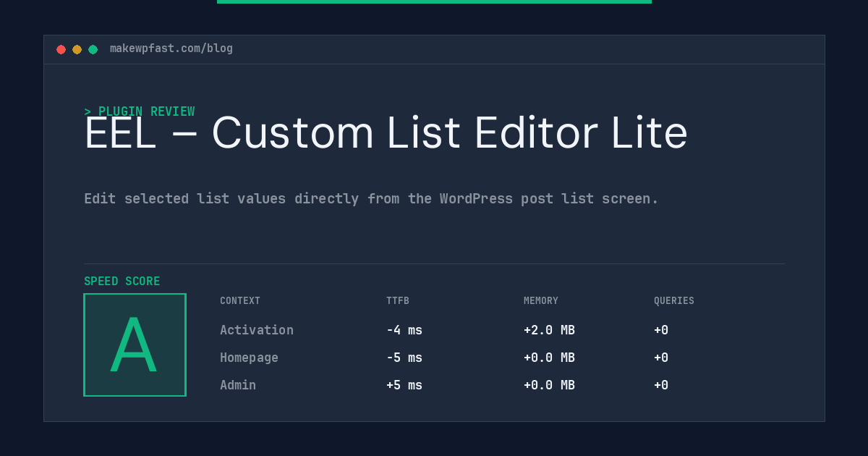Click Homepage TTFB value -5 ms

click(x=404, y=358)
